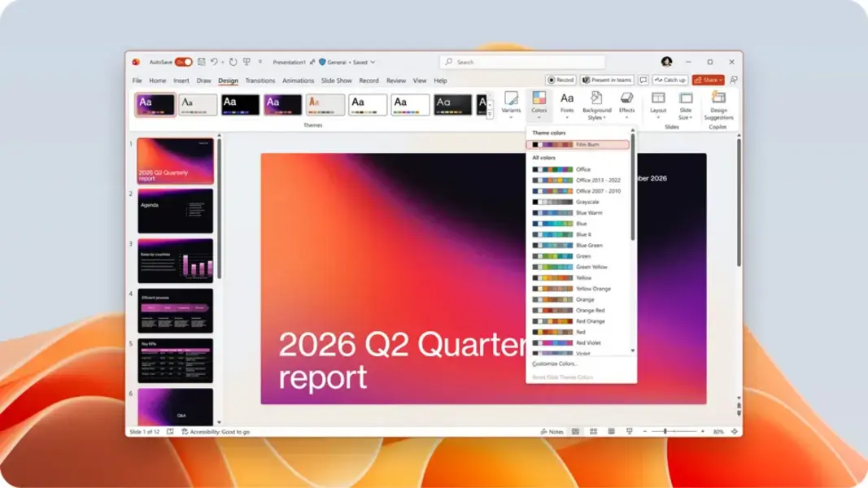Image resolution: width=868 pixels, height=488 pixels.
Task: Click the Present in Teams button
Action: [x=607, y=81]
